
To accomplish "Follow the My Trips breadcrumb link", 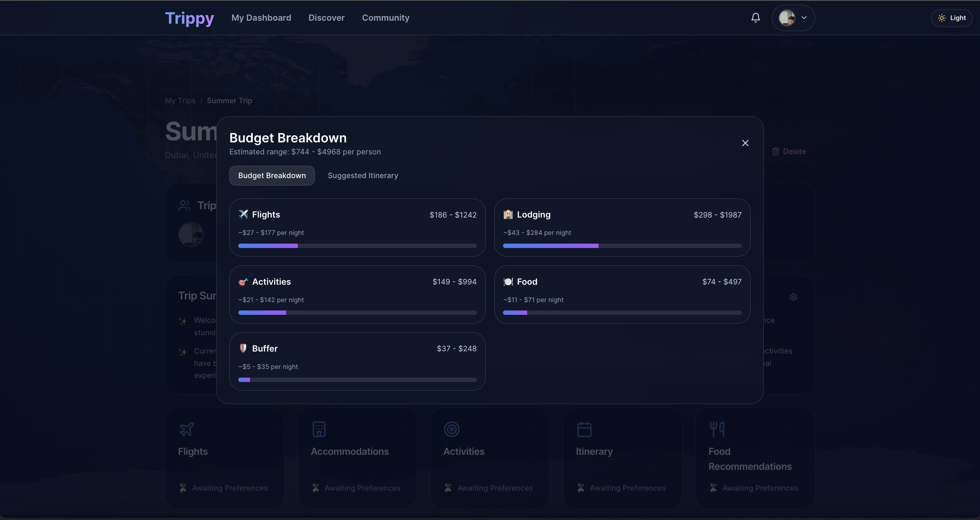I will tap(180, 101).
